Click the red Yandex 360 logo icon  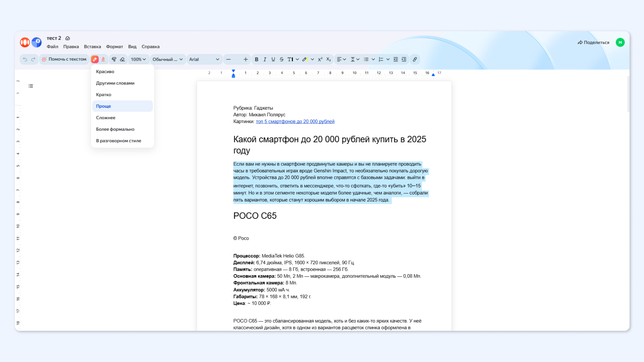coord(25,42)
